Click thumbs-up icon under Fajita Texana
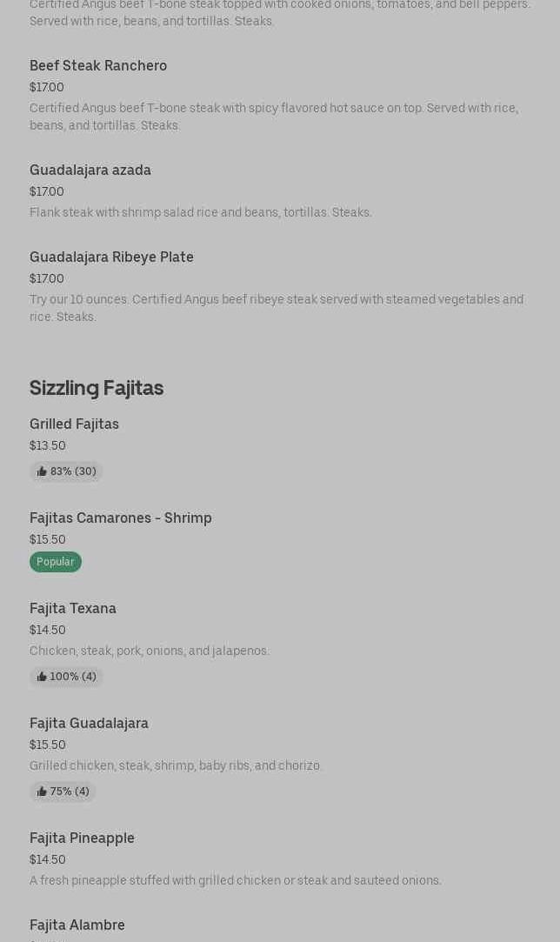The image size is (560, 942). 42,677
